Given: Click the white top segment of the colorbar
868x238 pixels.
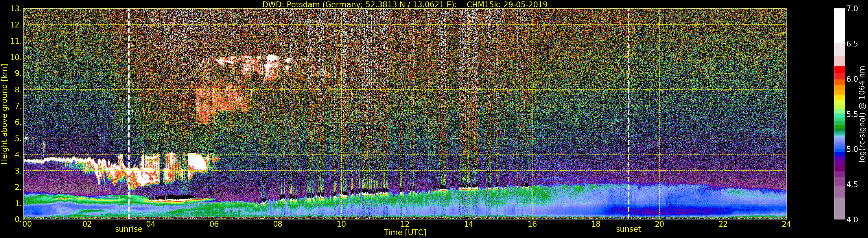Looking at the screenshot, I should pyautogui.click(x=839, y=25).
